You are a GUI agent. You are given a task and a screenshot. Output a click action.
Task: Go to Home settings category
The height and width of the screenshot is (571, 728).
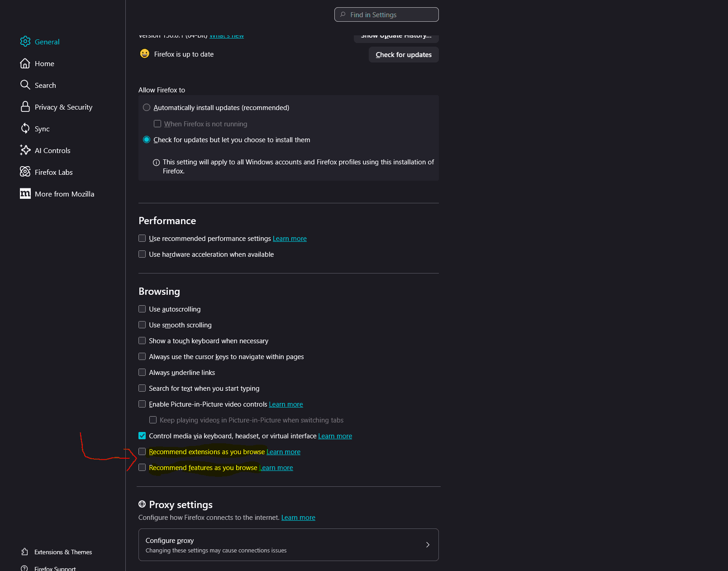(x=44, y=63)
